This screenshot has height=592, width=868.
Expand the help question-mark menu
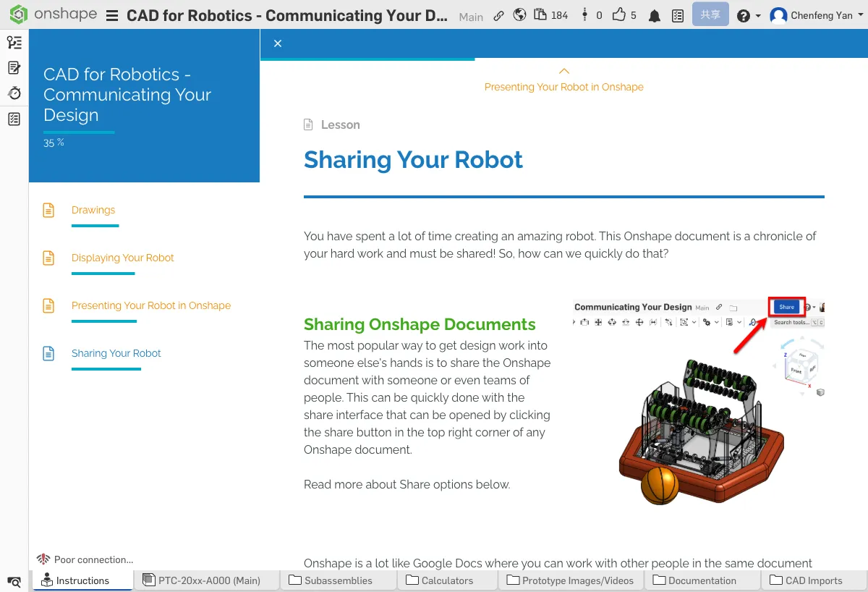coord(748,16)
